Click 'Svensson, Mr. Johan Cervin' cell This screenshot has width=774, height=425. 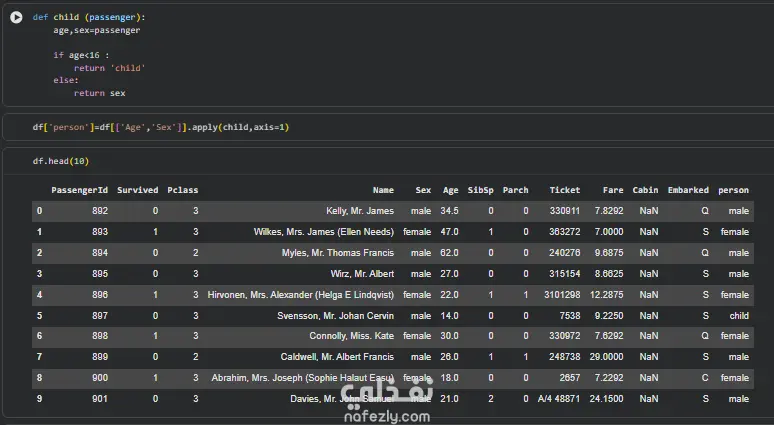336,316
